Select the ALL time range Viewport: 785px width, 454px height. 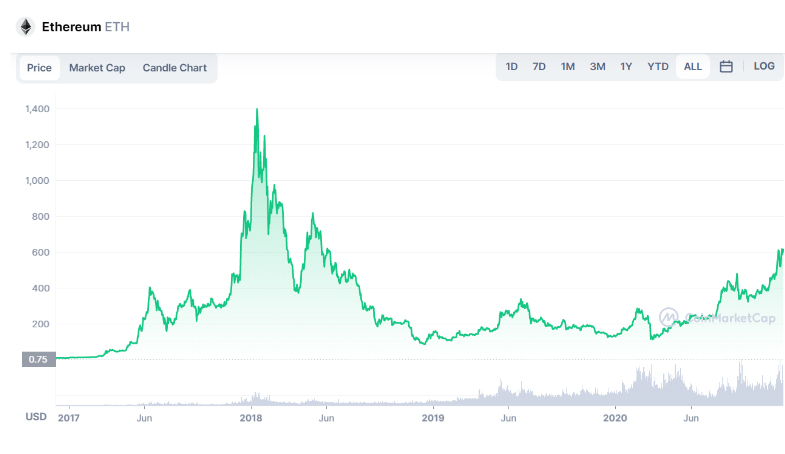(692, 67)
